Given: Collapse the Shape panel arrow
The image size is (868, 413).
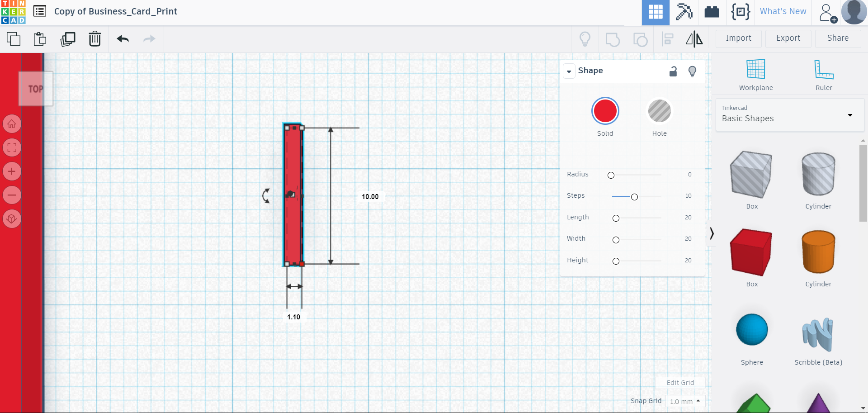Looking at the screenshot, I should point(569,71).
